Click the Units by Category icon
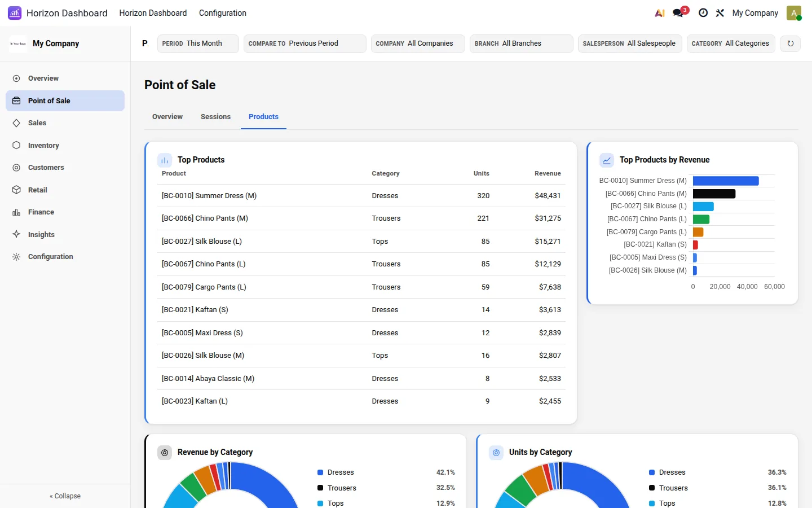The image size is (812, 508). tap(496, 453)
